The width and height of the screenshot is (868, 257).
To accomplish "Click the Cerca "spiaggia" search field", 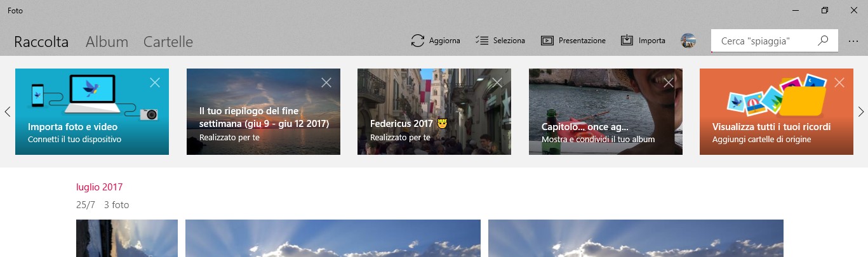I will (x=762, y=41).
